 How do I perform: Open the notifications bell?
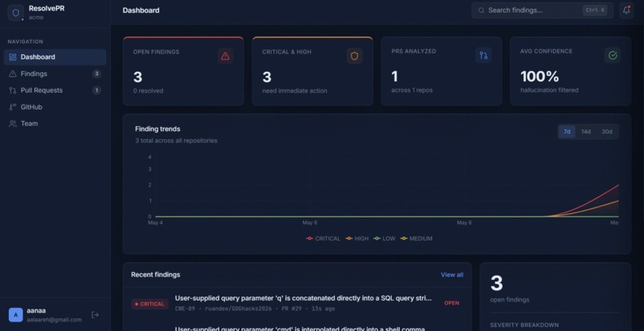[626, 10]
